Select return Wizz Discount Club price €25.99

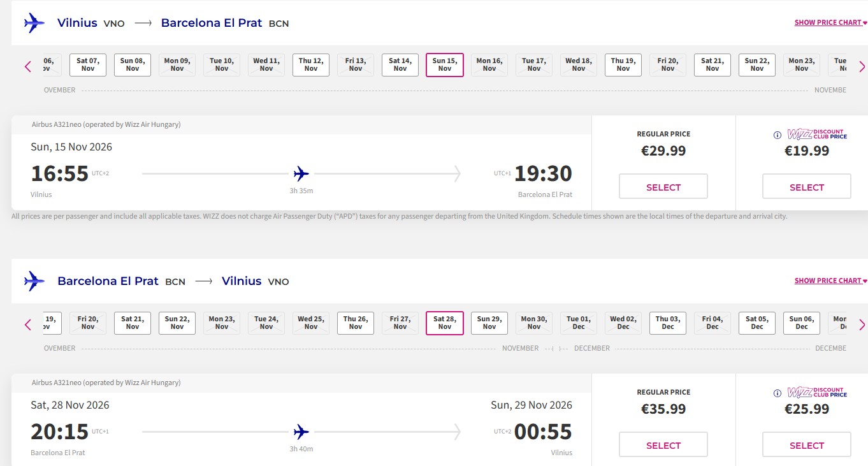pyautogui.click(x=807, y=445)
